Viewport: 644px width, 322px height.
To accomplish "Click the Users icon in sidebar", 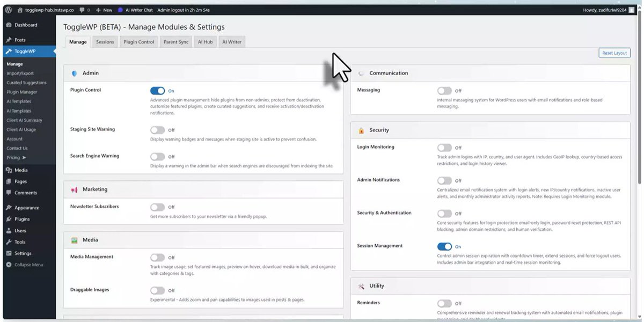I will 9,231.
